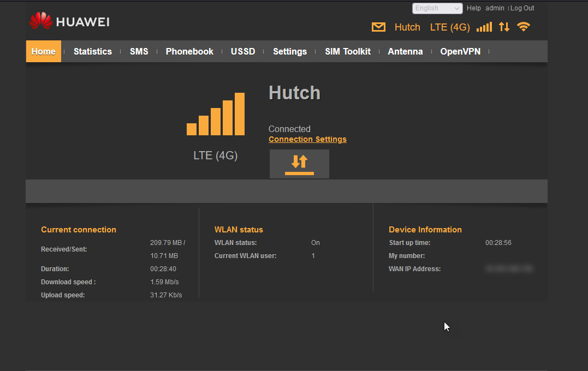This screenshot has height=371, width=588.
Task: Open the SMS envelope icon in header
Action: pos(378,27)
